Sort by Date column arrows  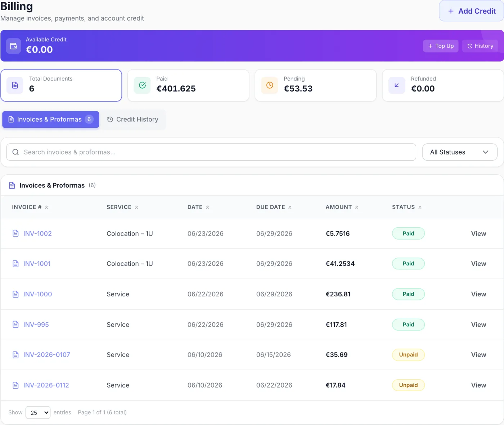[207, 207]
